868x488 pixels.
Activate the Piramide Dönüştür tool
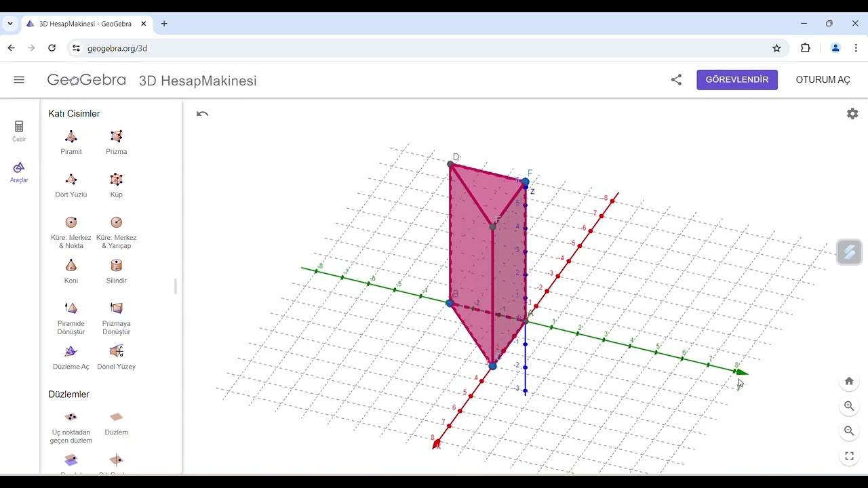click(x=71, y=318)
